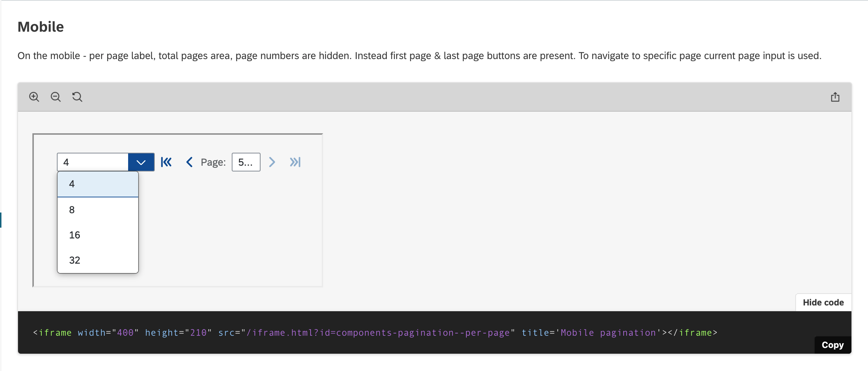Click the iframe code snippet text
Image resolution: width=868 pixels, height=371 pixels.
[x=375, y=332]
